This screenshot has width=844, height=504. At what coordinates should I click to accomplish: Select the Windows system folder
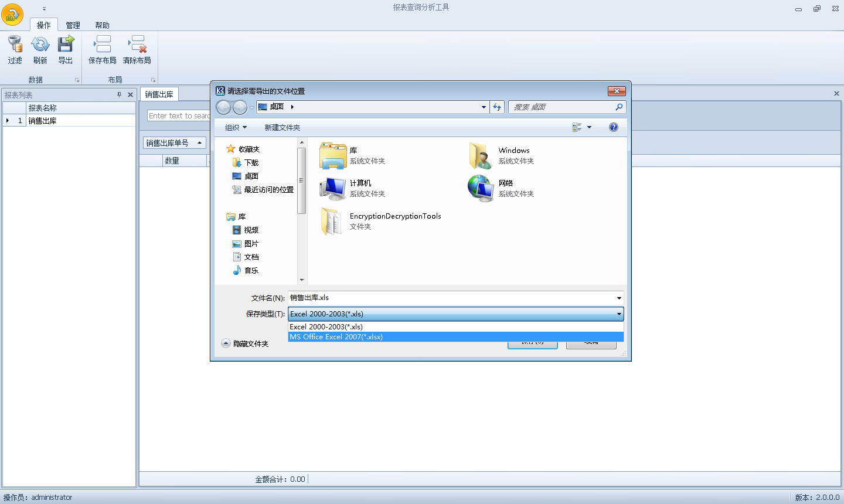481,156
